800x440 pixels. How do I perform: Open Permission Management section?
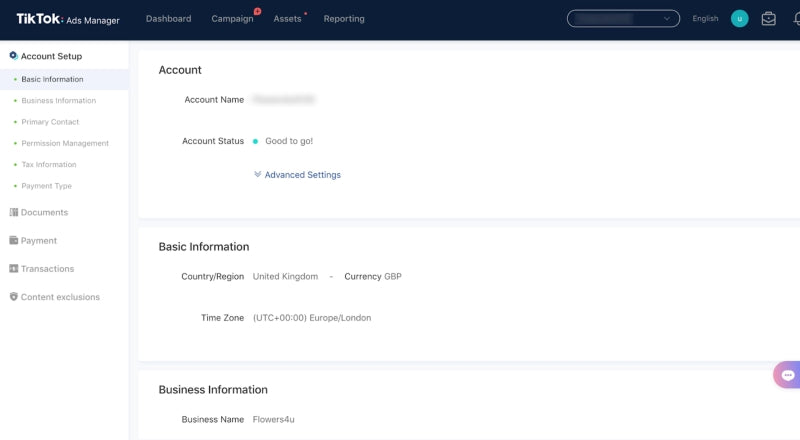point(64,143)
